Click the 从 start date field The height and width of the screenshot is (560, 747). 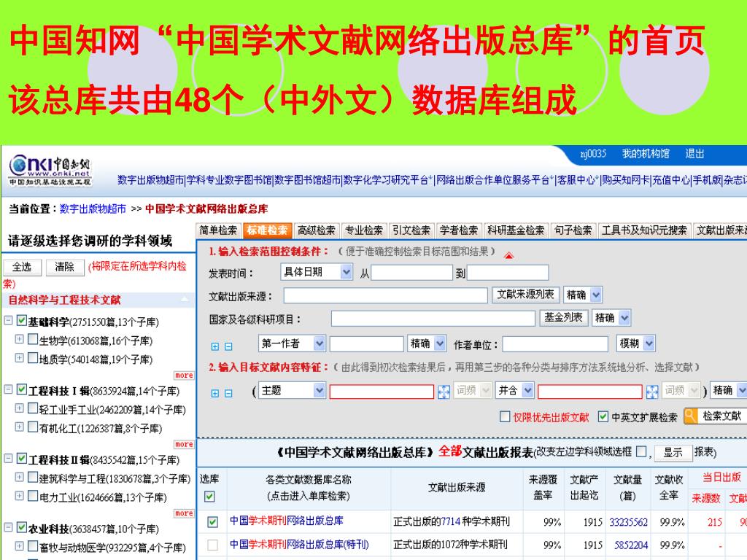click(411, 273)
